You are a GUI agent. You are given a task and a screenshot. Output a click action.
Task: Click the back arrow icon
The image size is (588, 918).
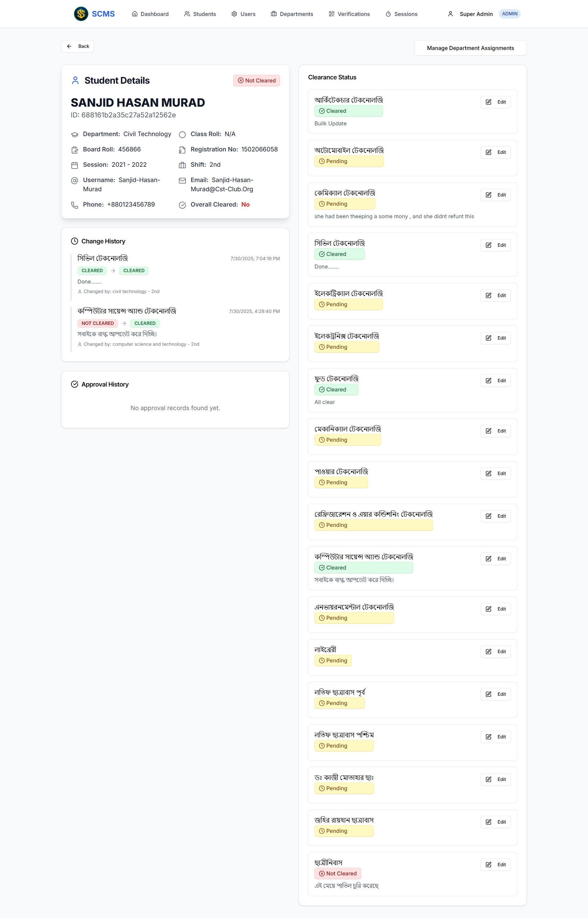pyautogui.click(x=69, y=46)
